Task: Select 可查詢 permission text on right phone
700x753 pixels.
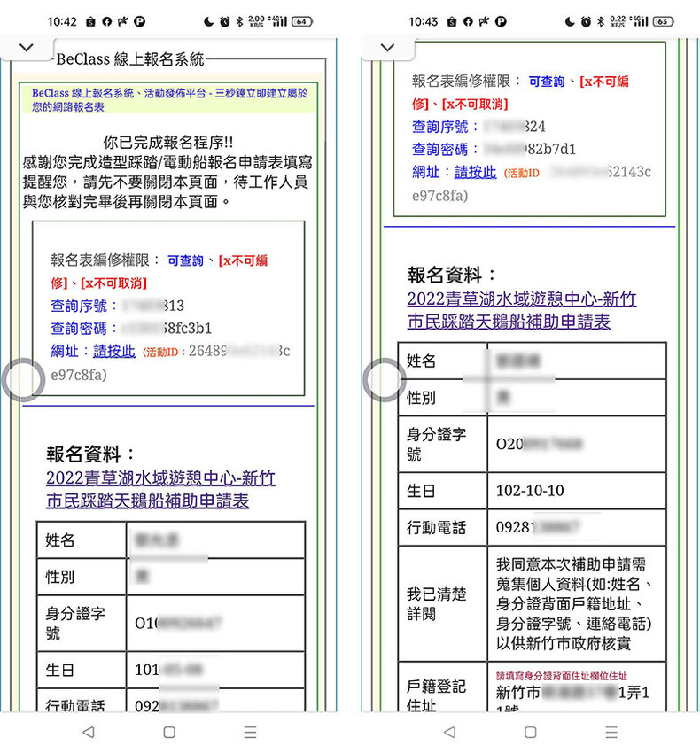Action: point(547,82)
